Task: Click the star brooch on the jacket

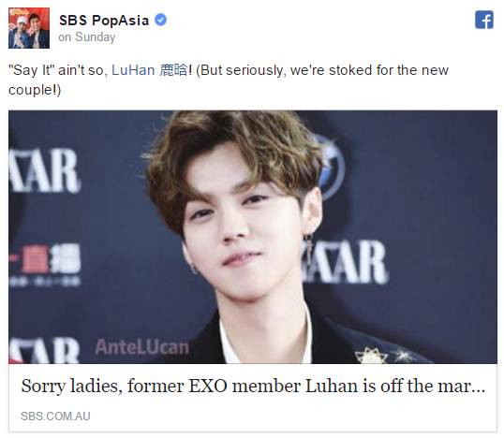Action: pos(371,356)
